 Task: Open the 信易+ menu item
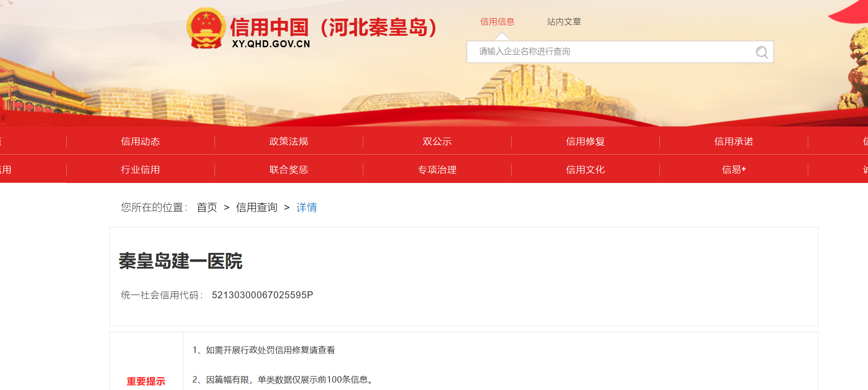coord(734,170)
